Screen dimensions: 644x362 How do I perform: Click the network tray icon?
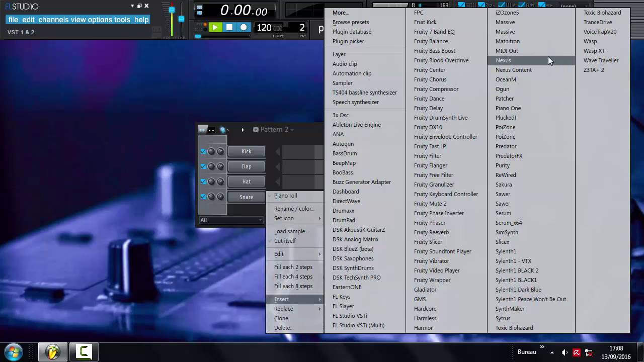(x=589, y=352)
